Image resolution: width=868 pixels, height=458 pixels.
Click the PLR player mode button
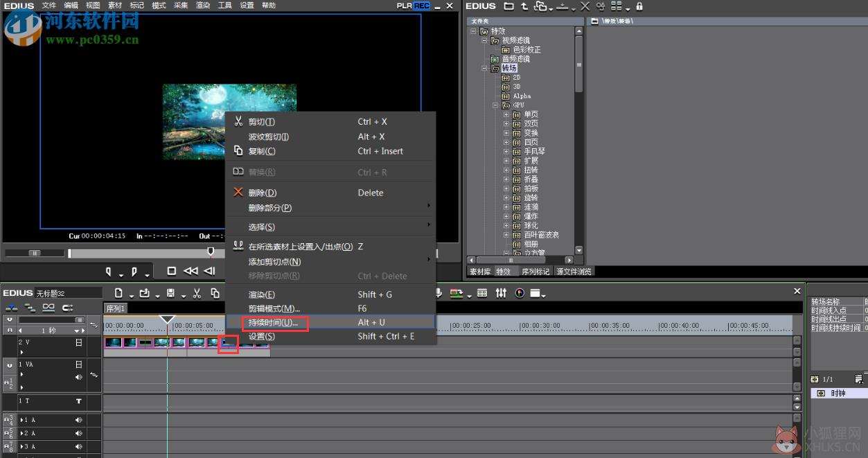(404, 6)
